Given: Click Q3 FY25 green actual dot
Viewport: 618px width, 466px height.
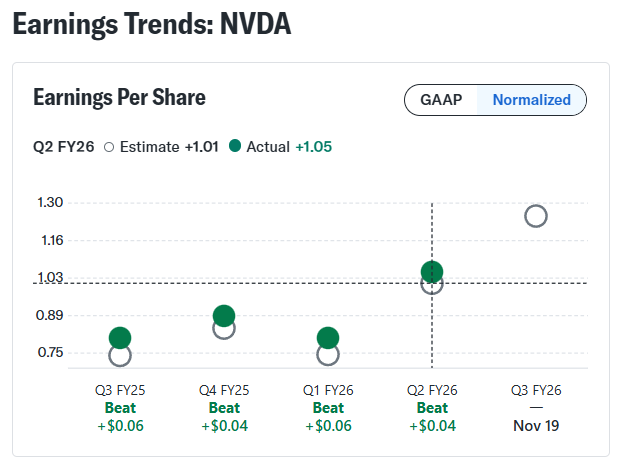Looking at the screenshot, I should pyautogui.click(x=120, y=338).
